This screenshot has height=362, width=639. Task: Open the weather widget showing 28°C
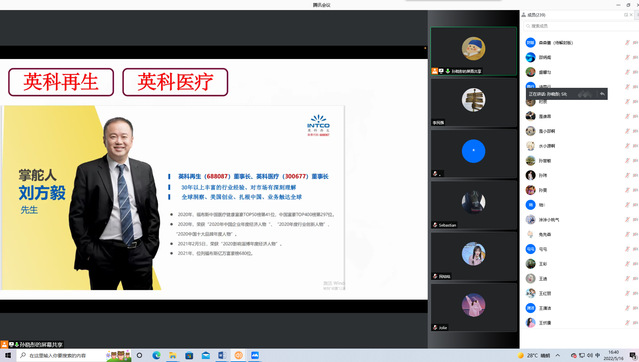[x=534, y=355]
